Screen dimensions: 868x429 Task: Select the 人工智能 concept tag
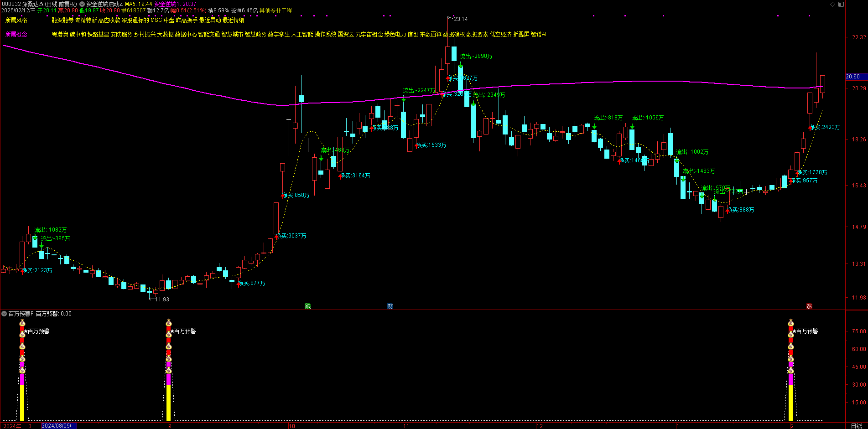tap(302, 34)
